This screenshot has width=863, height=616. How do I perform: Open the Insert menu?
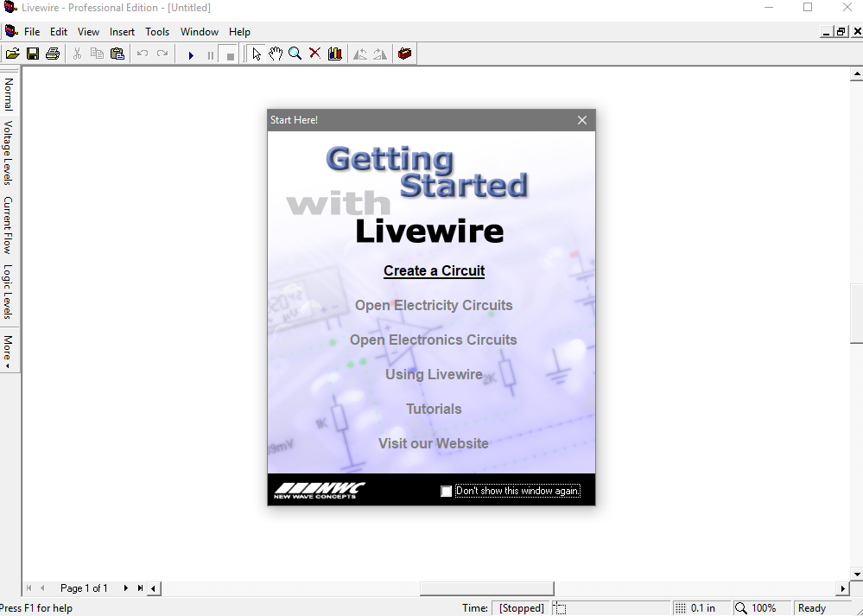(122, 31)
